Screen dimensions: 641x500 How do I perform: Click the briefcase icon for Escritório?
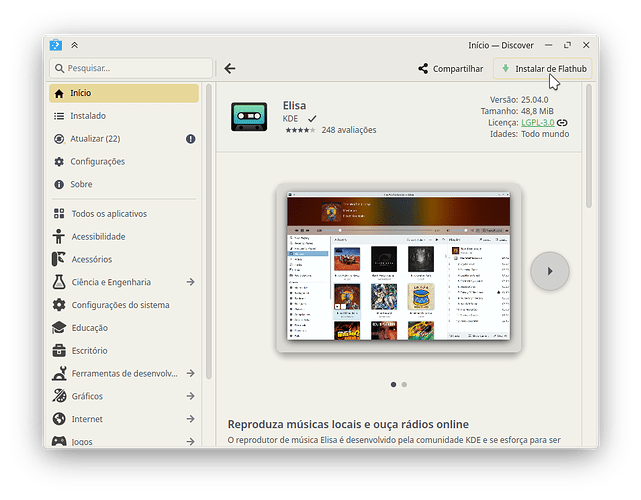tap(59, 350)
